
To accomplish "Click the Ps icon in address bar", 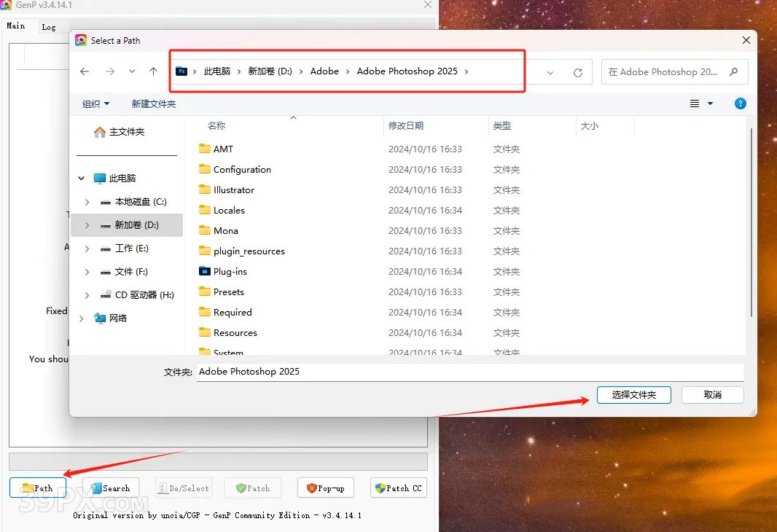I will pos(182,71).
